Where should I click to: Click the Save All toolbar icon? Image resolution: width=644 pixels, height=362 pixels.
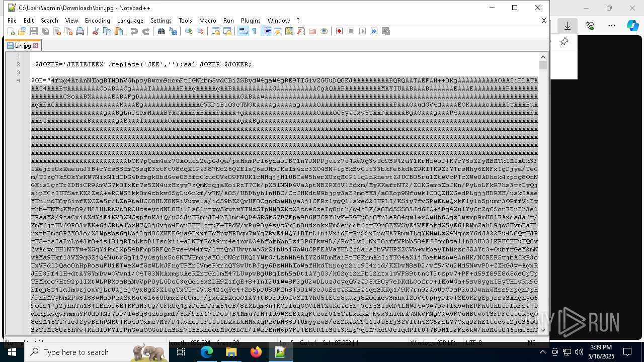coord(45,31)
